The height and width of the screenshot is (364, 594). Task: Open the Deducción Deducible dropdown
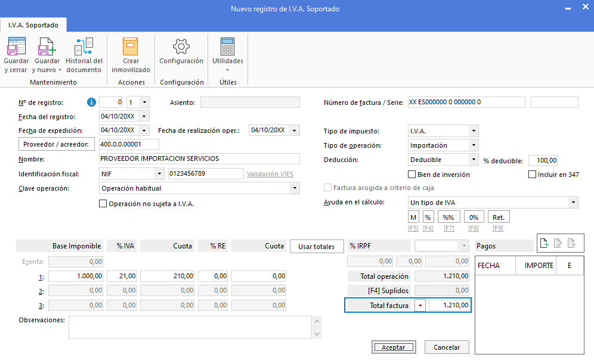point(474,160)
